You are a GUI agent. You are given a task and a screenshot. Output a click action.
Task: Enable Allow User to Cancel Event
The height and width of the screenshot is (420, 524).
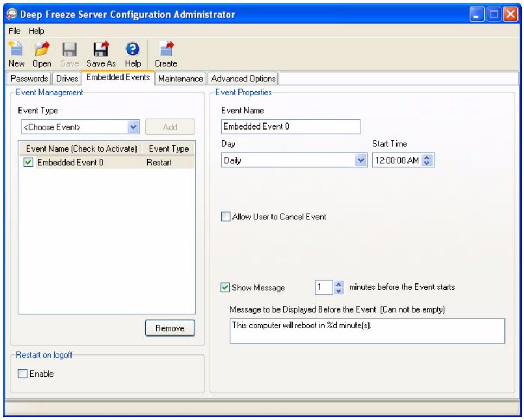(225, 217)
